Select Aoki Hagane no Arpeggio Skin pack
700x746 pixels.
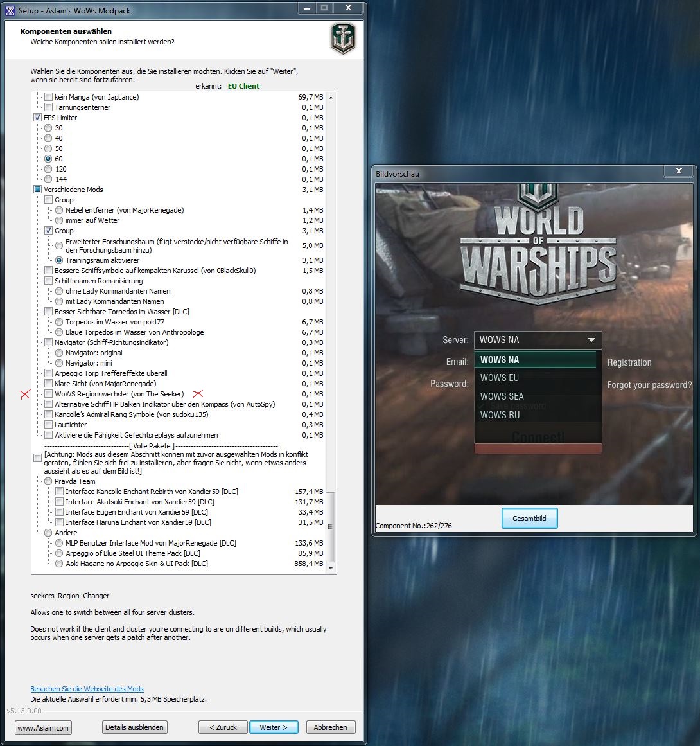59,564
